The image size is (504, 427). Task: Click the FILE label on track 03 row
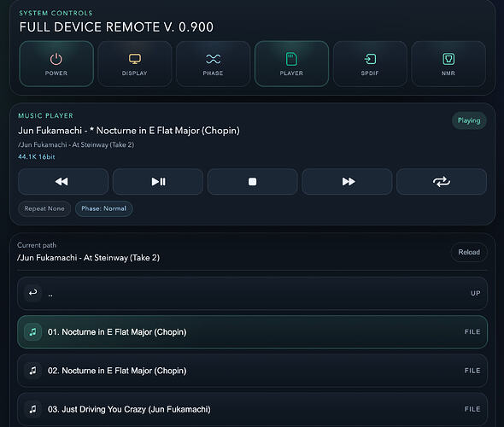(x=472, y=409)
